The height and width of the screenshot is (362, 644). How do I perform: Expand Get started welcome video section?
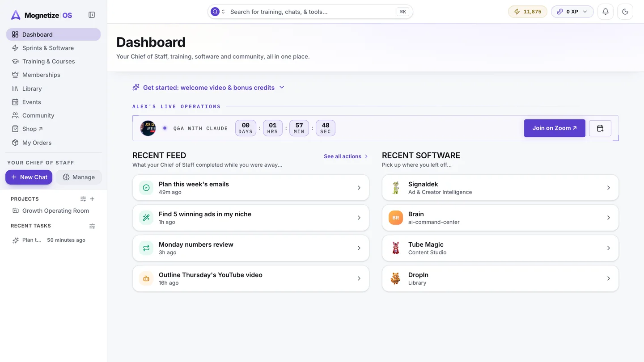[208, 88]
